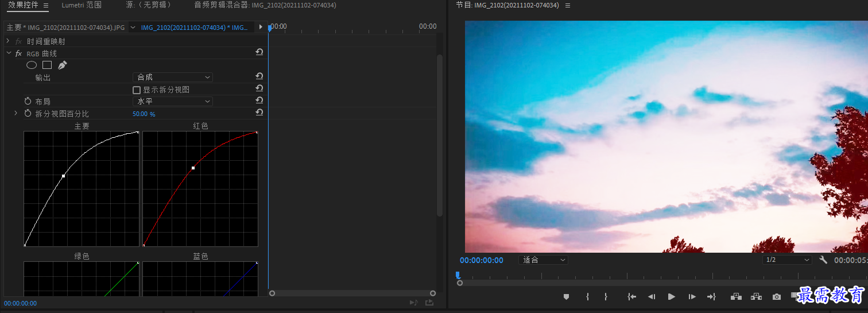This screenshot has width=868, height=313.
Task: Click the program monitor video preview
Action: [x=666, y=137]
